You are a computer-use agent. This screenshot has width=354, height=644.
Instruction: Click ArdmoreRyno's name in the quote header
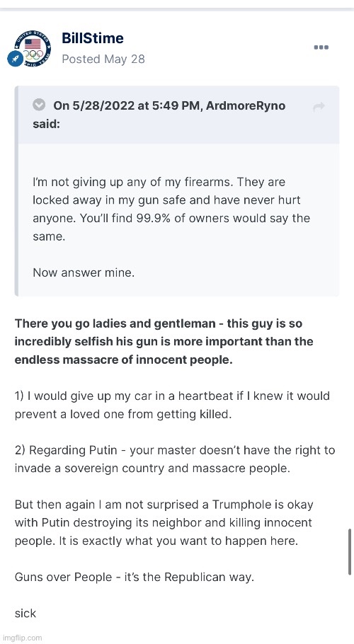click(x=245, y=106)
